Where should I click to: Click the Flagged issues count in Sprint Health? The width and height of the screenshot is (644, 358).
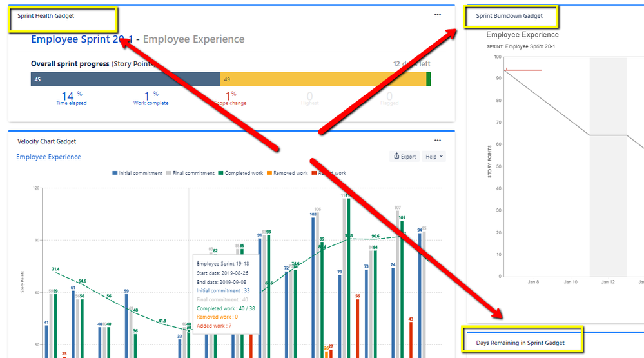pos(389,98)
